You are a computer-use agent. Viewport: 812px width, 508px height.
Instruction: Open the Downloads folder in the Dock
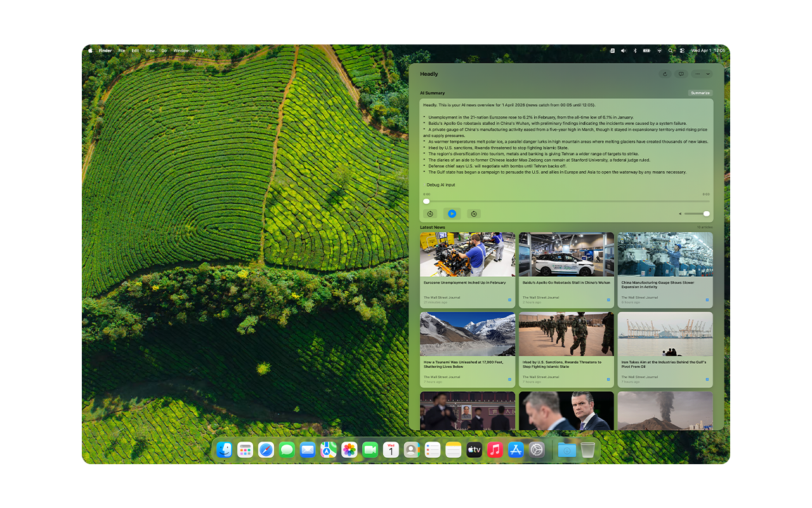click(567, 450)
